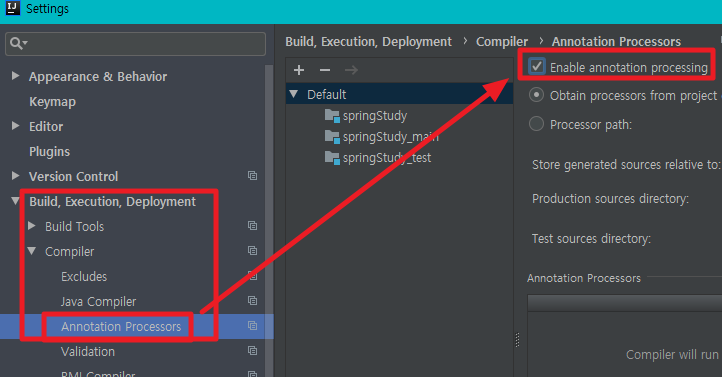Open Keymap settings page
The height and width of the screenshot is (377, 722).
(x=52, y=102)
